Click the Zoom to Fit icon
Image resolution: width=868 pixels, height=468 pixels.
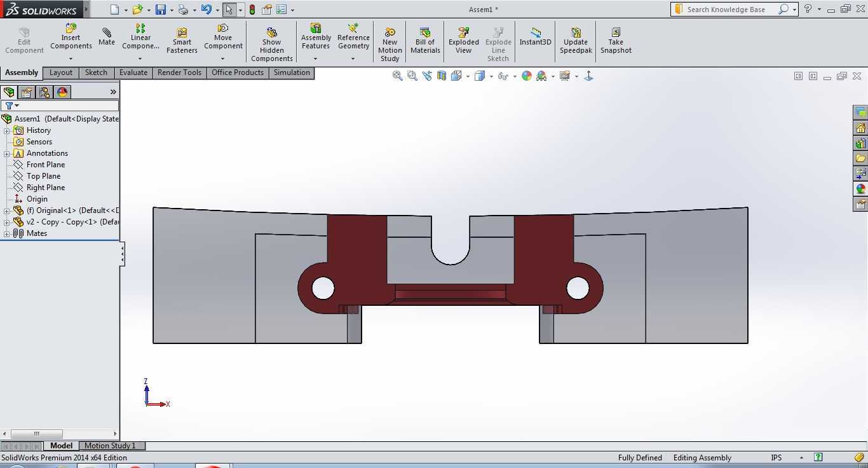tap(398, 76)
